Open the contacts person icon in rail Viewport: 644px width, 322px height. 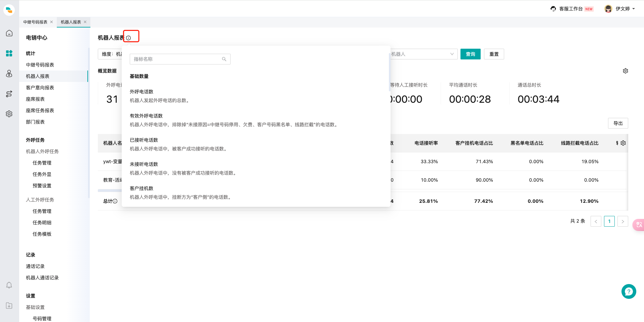coord(9,73)
